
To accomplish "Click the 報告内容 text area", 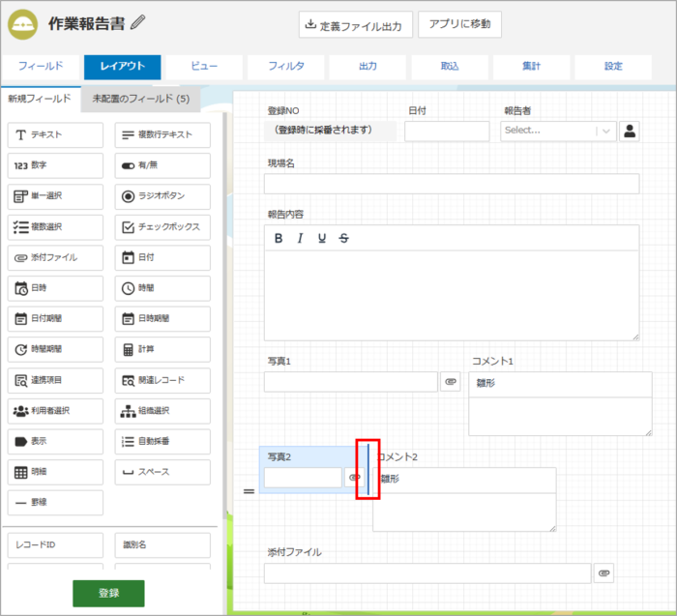I will coord(452,295).
